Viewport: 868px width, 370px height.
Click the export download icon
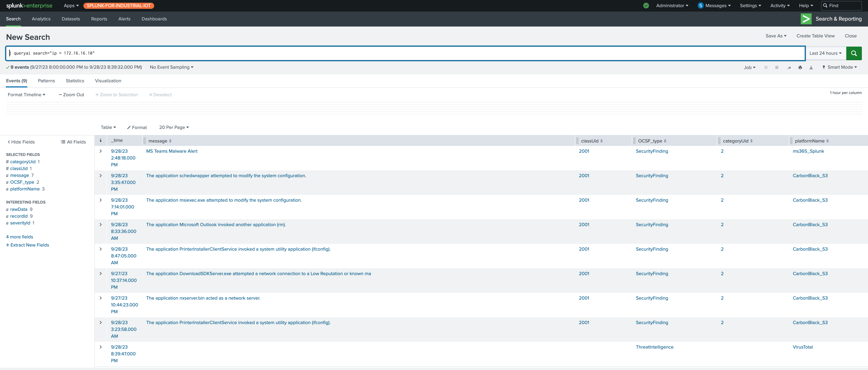[811, 68]
